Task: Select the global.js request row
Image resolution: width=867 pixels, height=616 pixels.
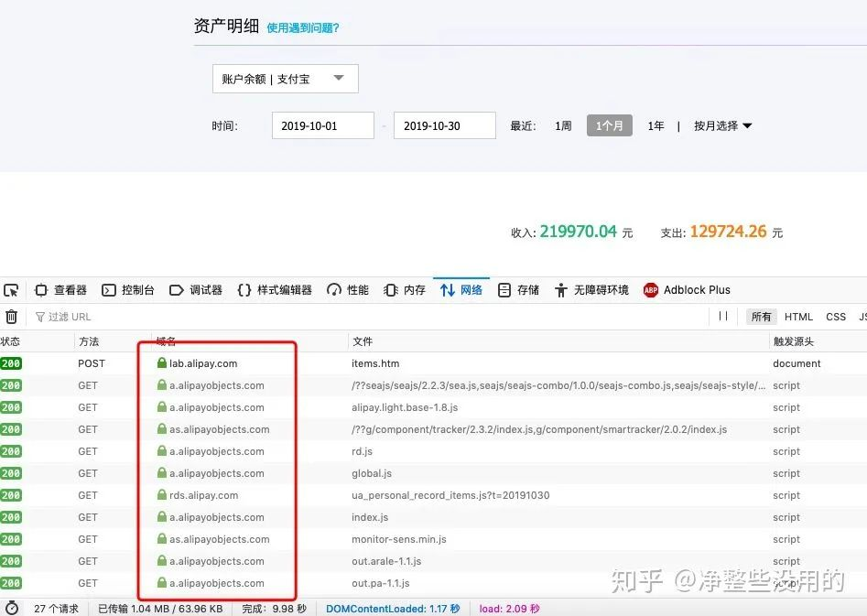Action: pos(434,473)
